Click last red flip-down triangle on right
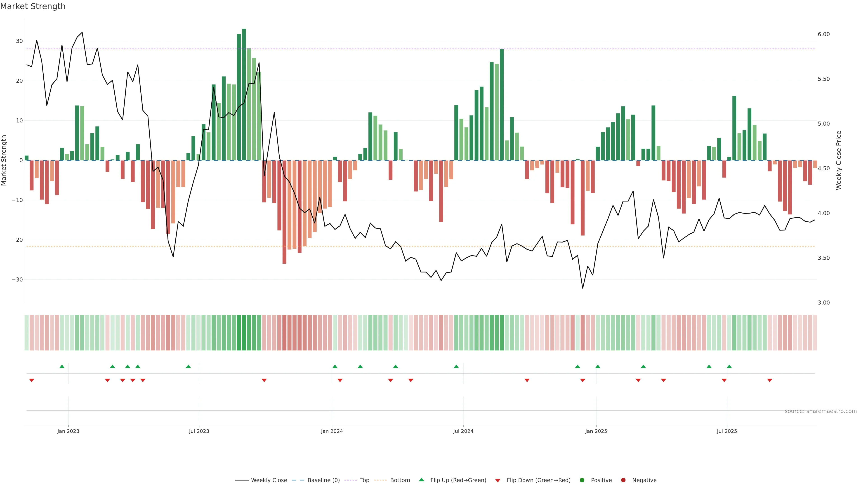The width and height of the screenshot is (868, 488). pyautogui.click(x=770, y=380)
